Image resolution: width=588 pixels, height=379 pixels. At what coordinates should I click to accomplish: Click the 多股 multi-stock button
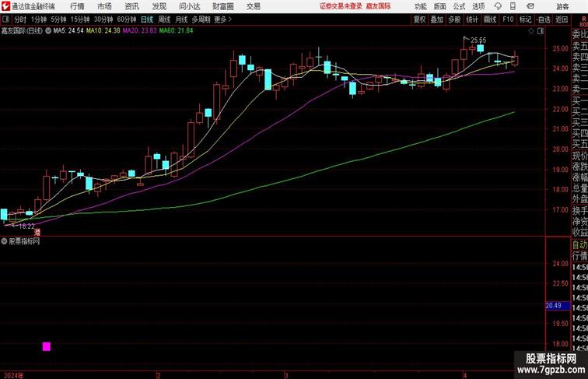[454, 19]
